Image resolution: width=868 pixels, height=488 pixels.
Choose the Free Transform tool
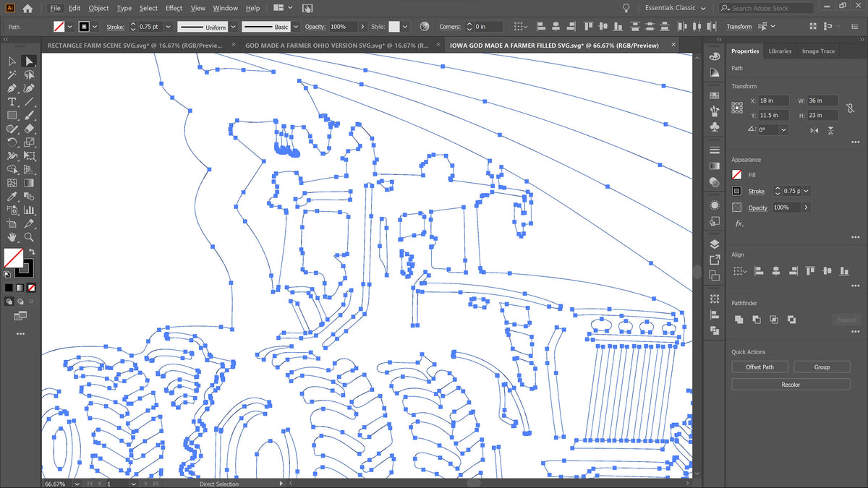[x=29, y=156]
